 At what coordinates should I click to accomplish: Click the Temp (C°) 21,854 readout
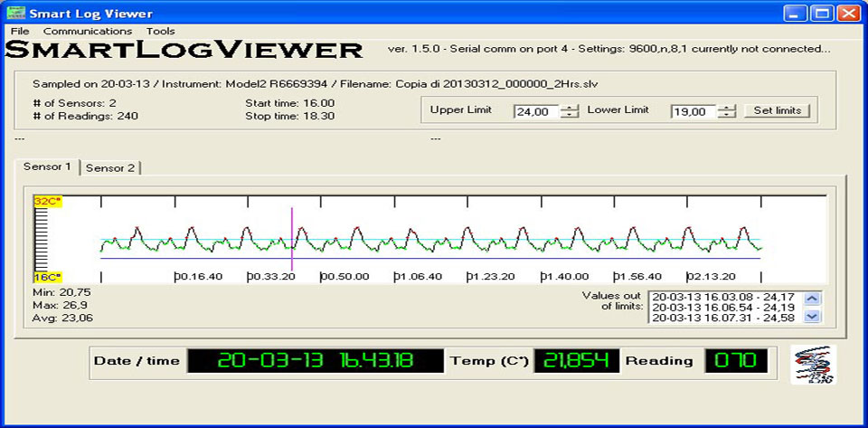pos(576,361)
